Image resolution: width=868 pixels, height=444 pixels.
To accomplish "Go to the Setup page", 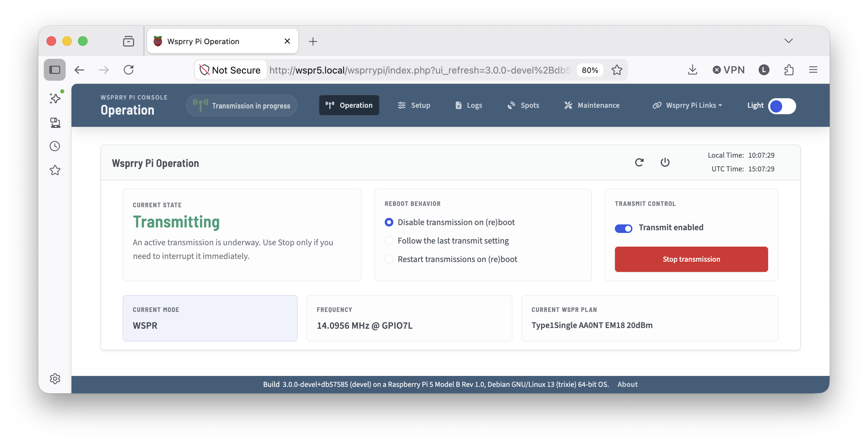I will 414,105.
